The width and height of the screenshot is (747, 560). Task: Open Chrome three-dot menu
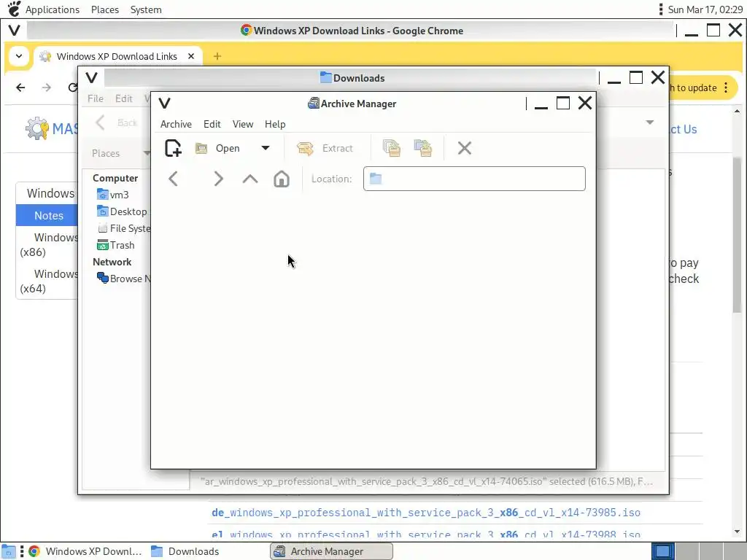726,87
